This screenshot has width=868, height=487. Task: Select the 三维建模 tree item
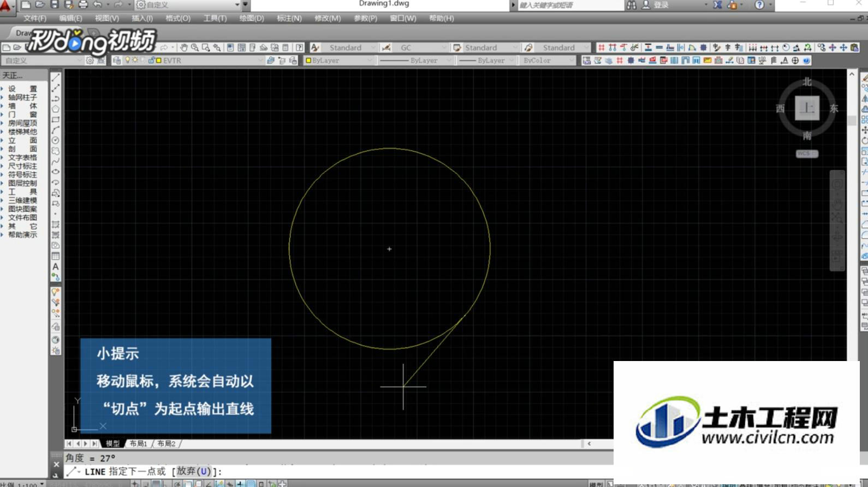[x=22, y=201]
